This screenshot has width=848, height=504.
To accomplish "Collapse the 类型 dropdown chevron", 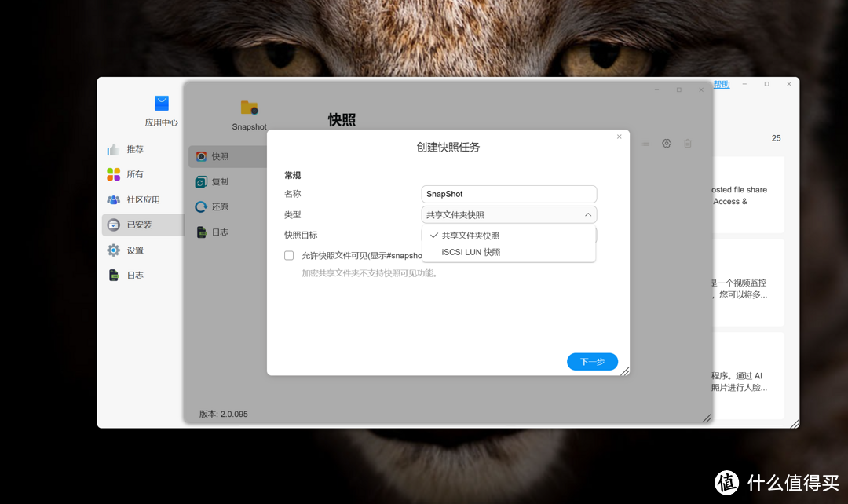I will tap(587, 214).
